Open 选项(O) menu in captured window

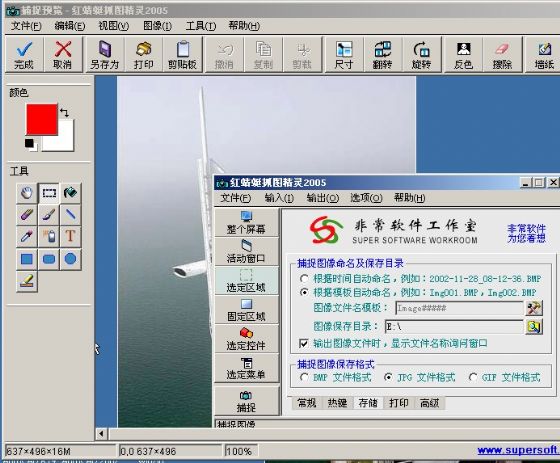366,198
